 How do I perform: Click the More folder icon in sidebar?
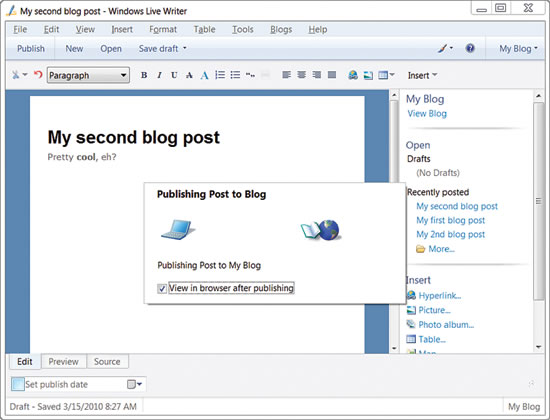[x=420, y=249]
